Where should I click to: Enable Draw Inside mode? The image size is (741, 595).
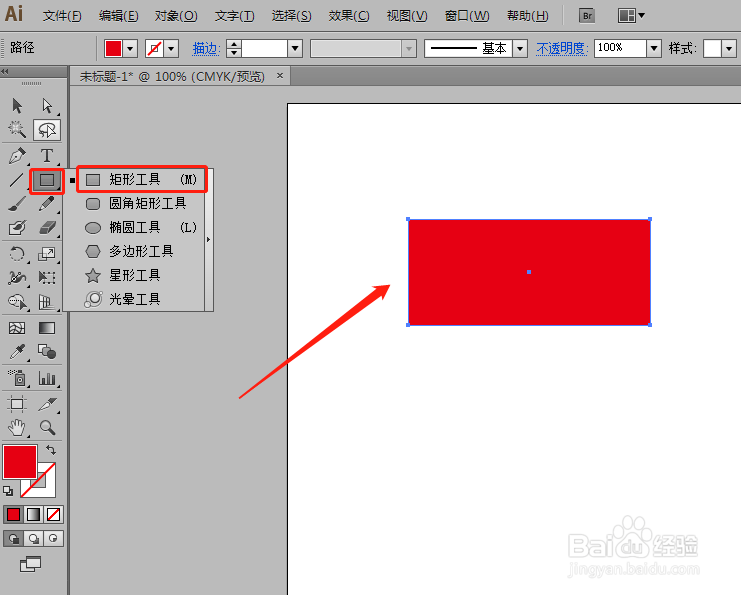pos(53,538)
